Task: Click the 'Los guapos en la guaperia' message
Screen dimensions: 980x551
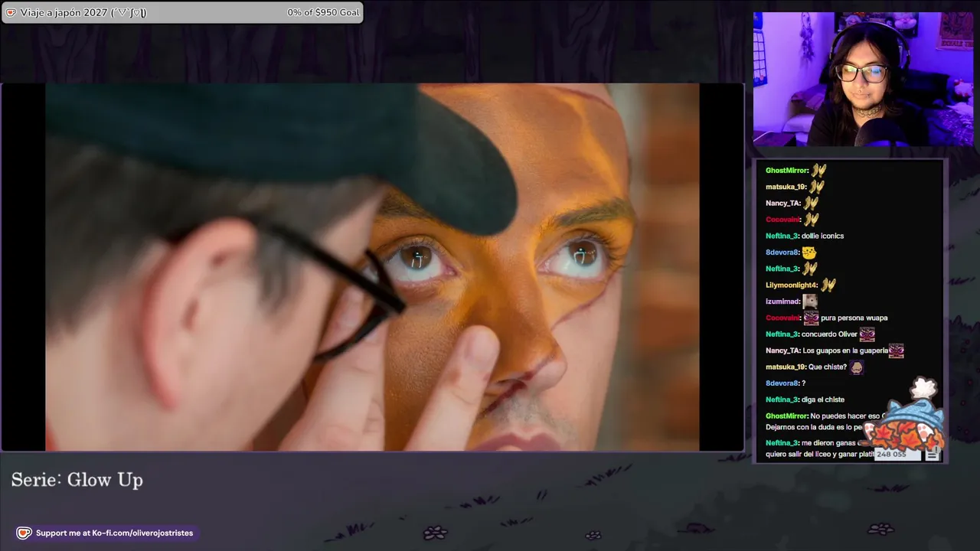Action: pyautogui.click(x=845, y=350)
